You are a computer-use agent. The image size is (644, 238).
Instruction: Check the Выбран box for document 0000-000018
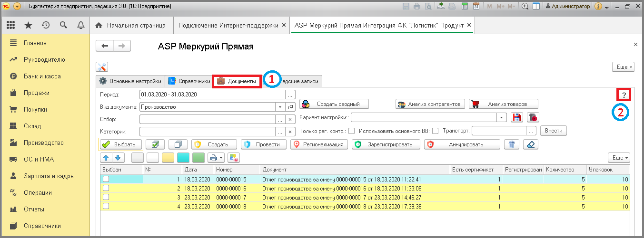106,206
